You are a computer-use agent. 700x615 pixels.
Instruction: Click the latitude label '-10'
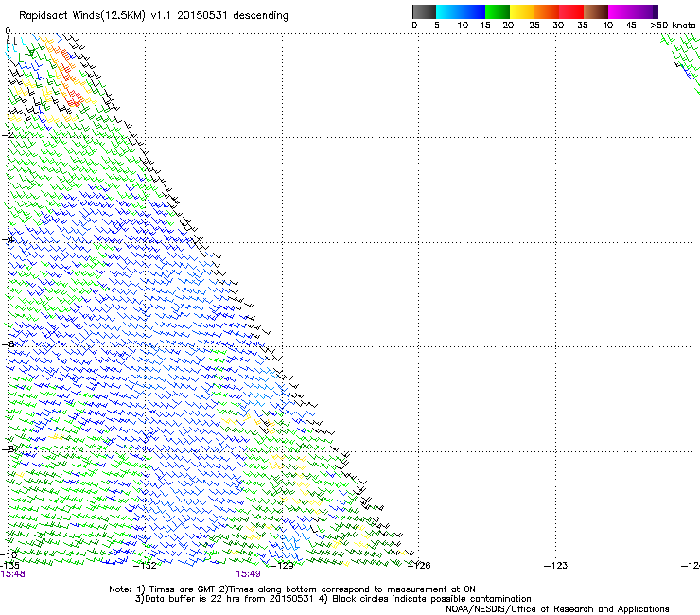pyautogui.click(x=9, y=554)
